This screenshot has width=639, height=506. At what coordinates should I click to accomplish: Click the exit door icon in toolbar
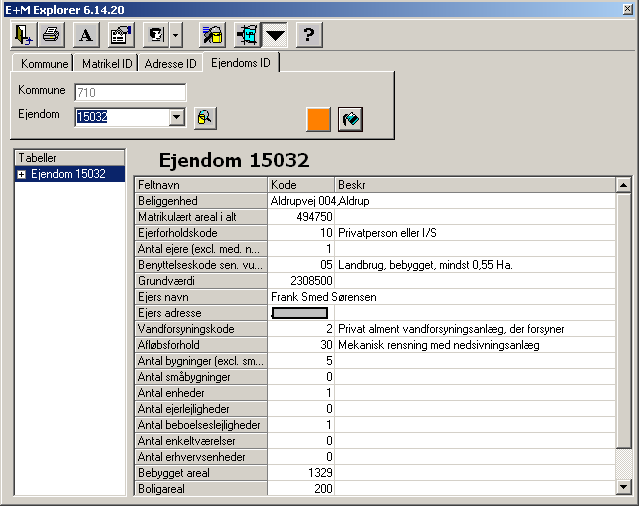pos(24,36)
